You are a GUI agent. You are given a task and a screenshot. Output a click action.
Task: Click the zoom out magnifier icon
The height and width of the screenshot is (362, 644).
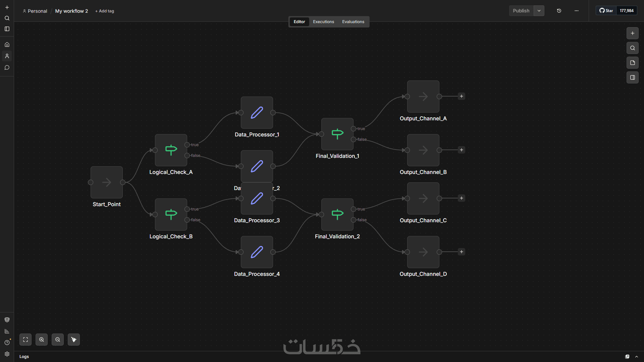58,340
